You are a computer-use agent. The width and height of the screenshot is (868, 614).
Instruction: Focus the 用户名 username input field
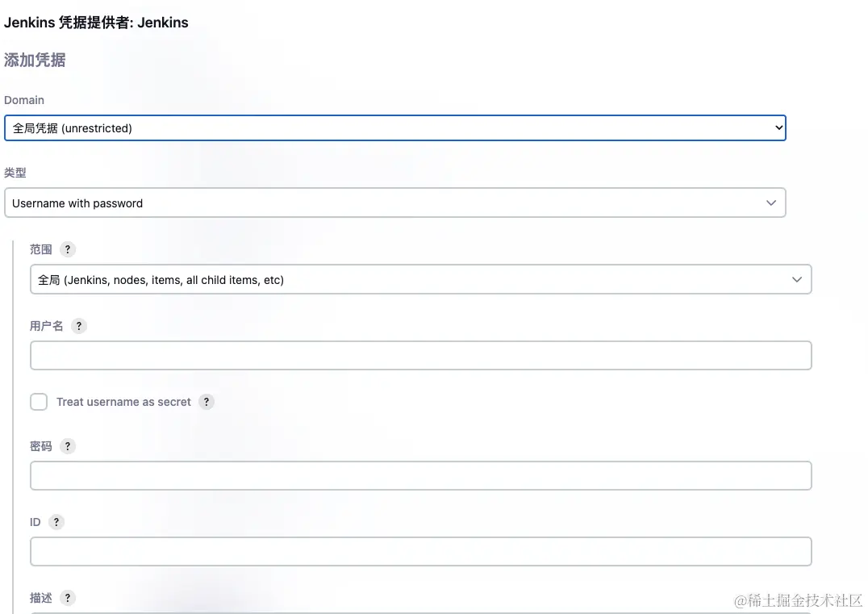pyautogui.click(x=421, y=356)
